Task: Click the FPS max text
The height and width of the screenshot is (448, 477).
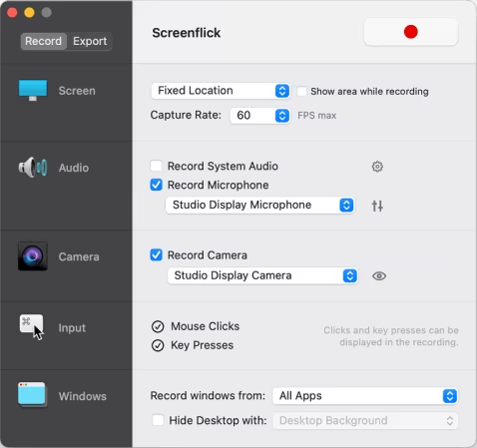Action: [x=316, y=116]
